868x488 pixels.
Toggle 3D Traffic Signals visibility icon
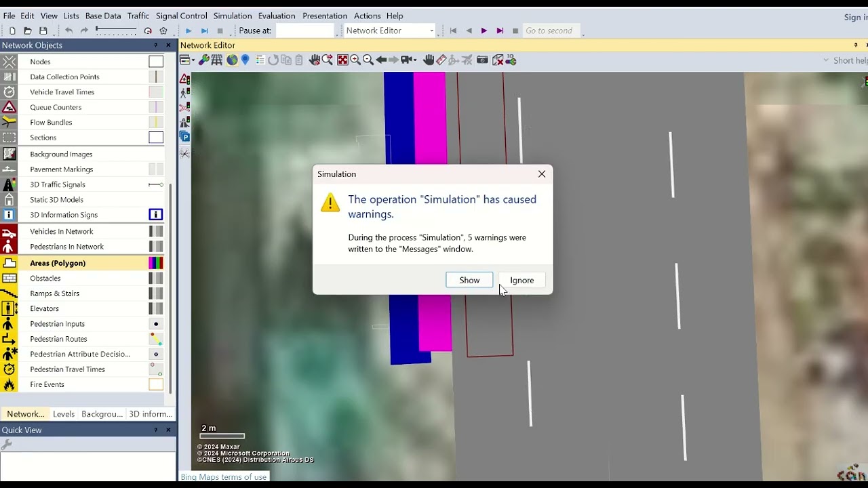[9, 184]
